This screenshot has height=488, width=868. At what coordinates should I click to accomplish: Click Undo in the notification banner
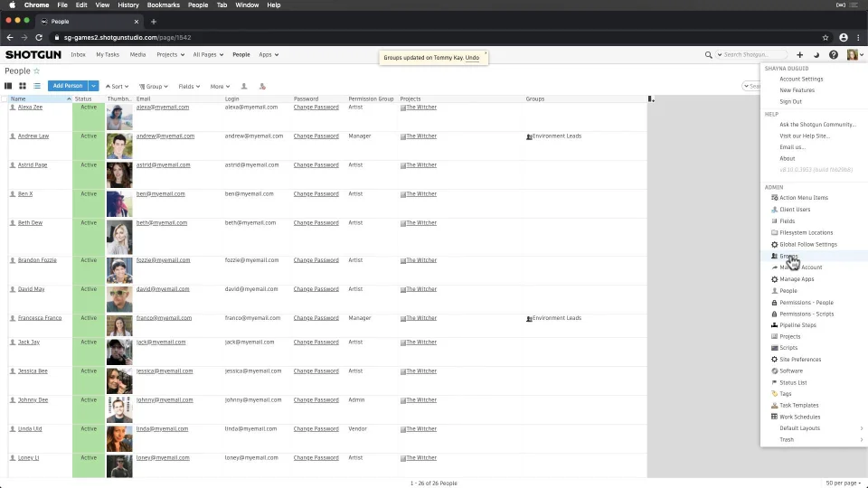[x=472, y=58]
